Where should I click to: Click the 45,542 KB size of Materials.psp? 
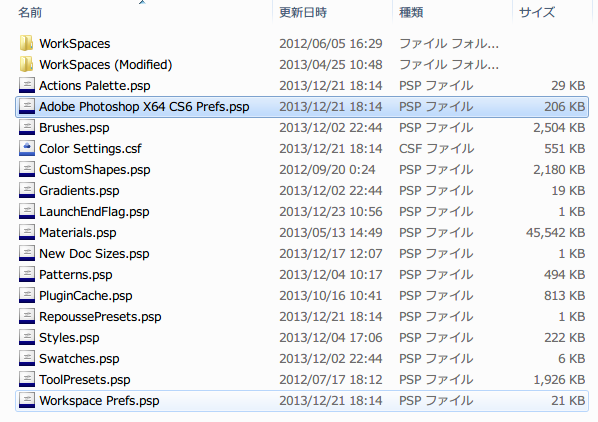(555, 233)
